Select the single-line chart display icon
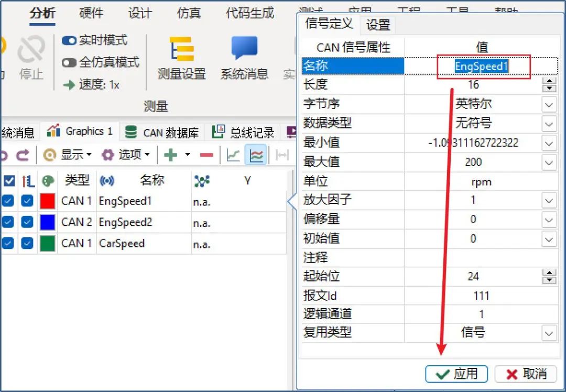This screenshot has height=392, width=566. pos(232,155)
